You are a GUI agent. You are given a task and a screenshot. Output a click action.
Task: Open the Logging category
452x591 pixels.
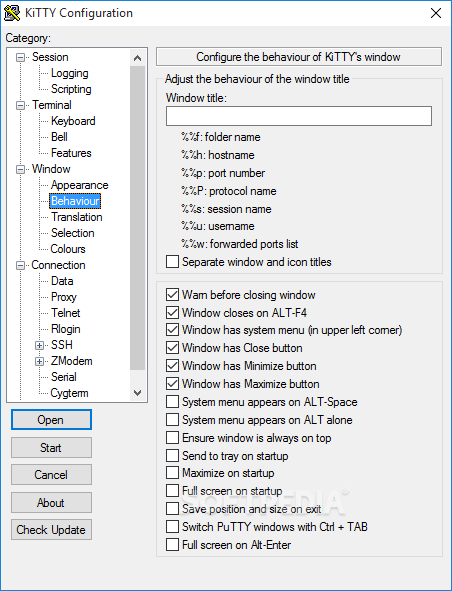coord(70,73)
